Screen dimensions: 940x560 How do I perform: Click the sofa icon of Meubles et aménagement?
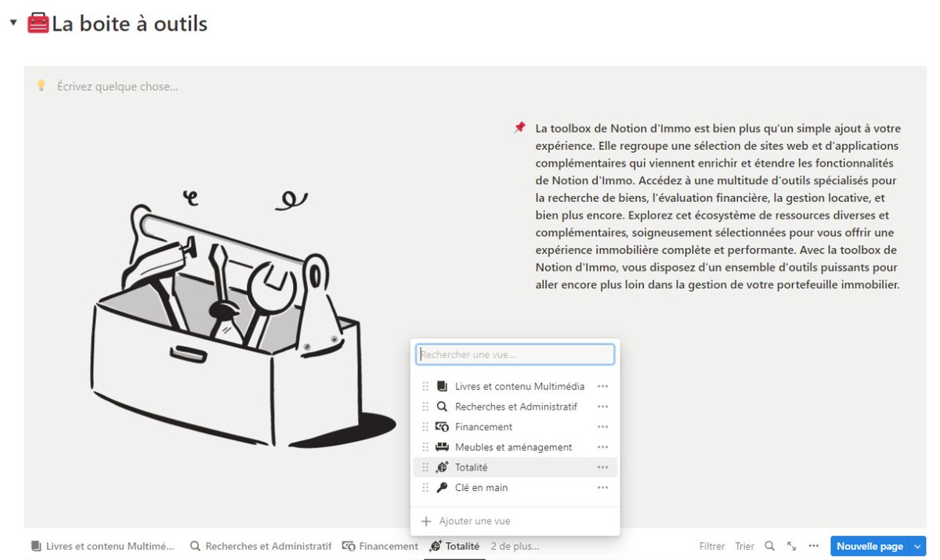[x=442, y=447]
